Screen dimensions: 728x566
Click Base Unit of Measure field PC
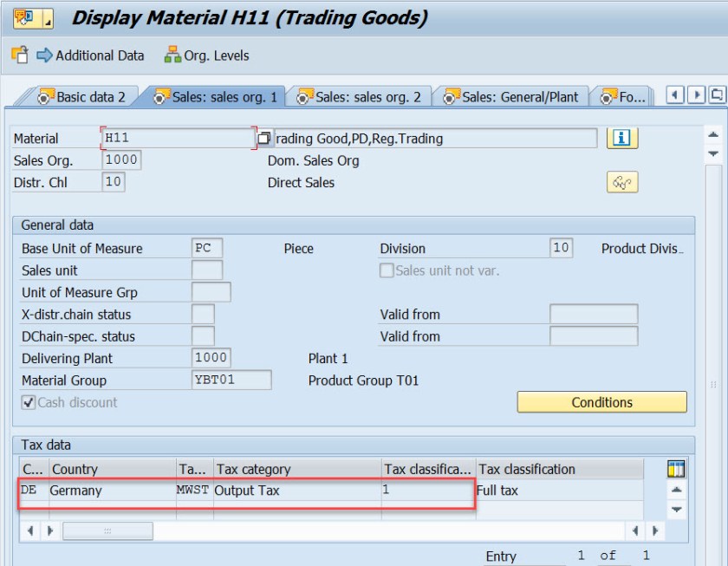tap(207, 248)
